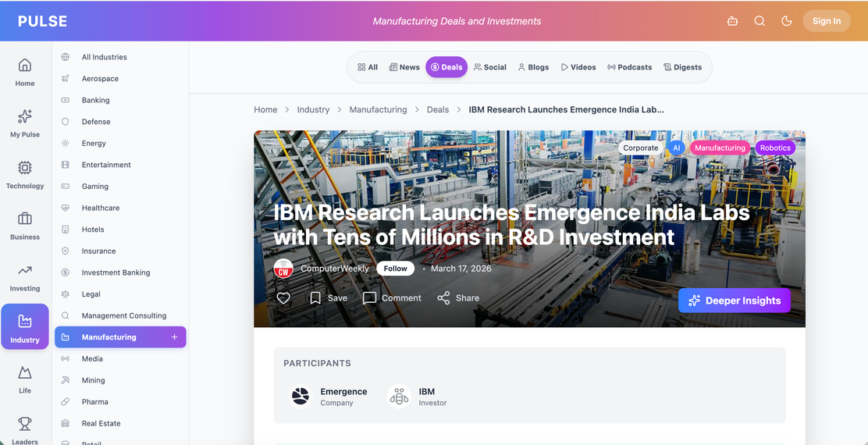Switch to the Social tab
The height and width of the screenshot is (445, 868).
pyautogui.click(x=490, y=67)
